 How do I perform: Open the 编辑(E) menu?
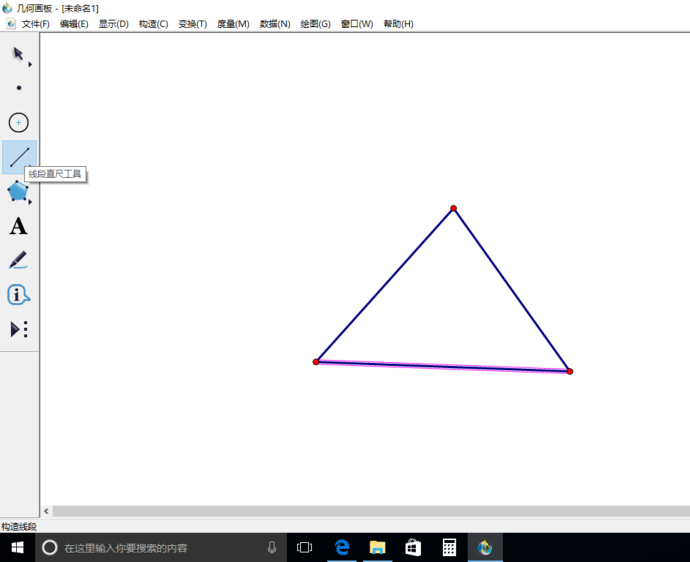[74, 23]
